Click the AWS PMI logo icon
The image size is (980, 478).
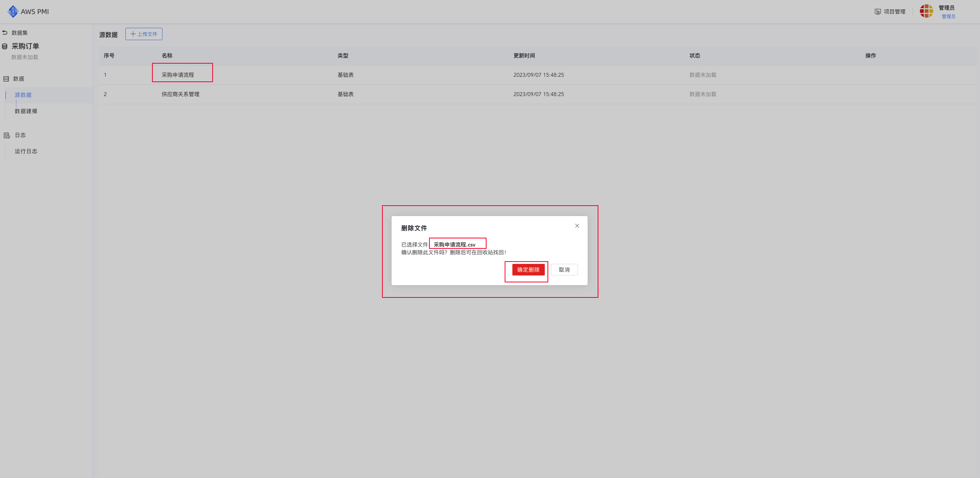point(13,12)
